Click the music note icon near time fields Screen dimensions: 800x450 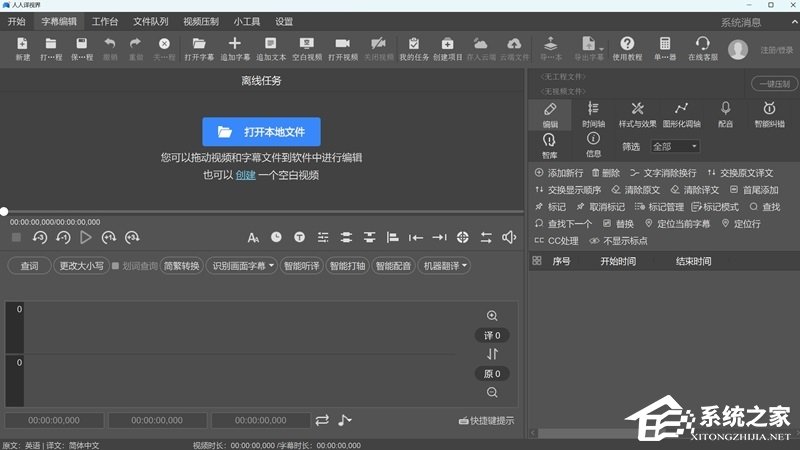click(345, 420)
